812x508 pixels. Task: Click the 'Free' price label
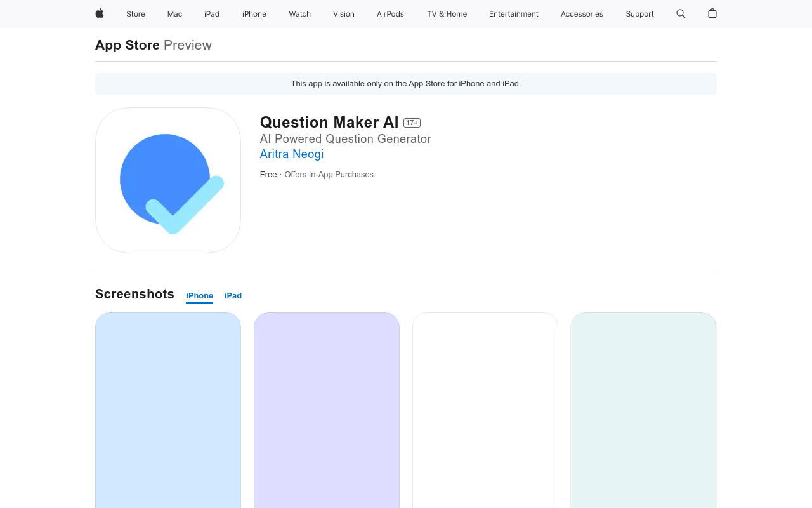[x=268, y=175]
